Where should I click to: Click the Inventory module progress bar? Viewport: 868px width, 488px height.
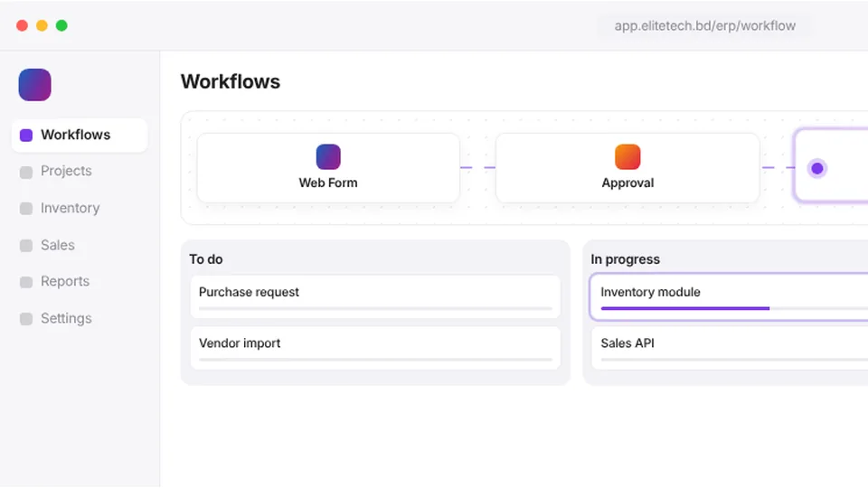point(734,308)
